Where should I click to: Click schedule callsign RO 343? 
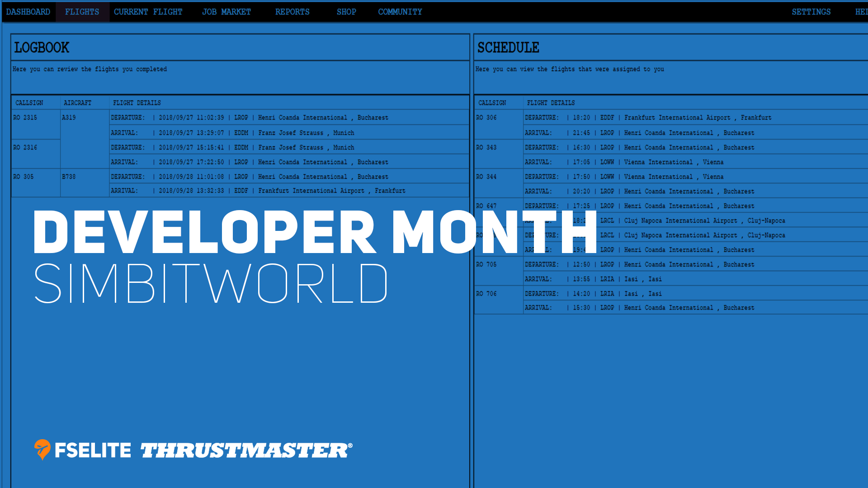pos(486,147)
